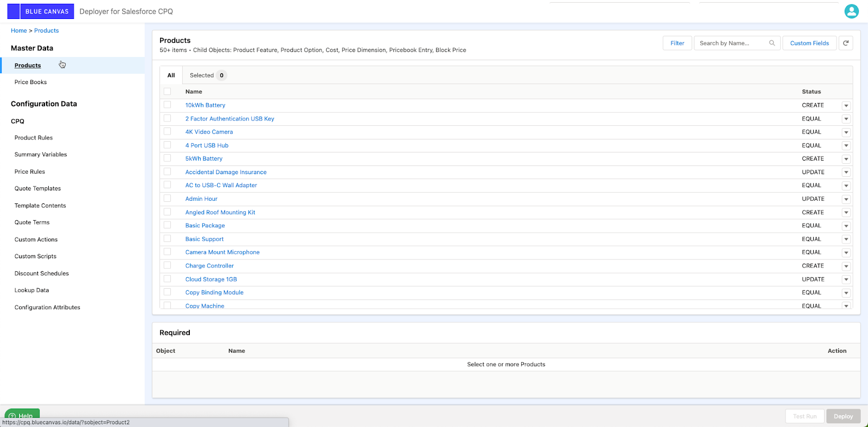Image resolution: width=868 pixels, height=427 pixels.
Task: Open dropdown for 4K Video Camera row
Action: (846, 132)
